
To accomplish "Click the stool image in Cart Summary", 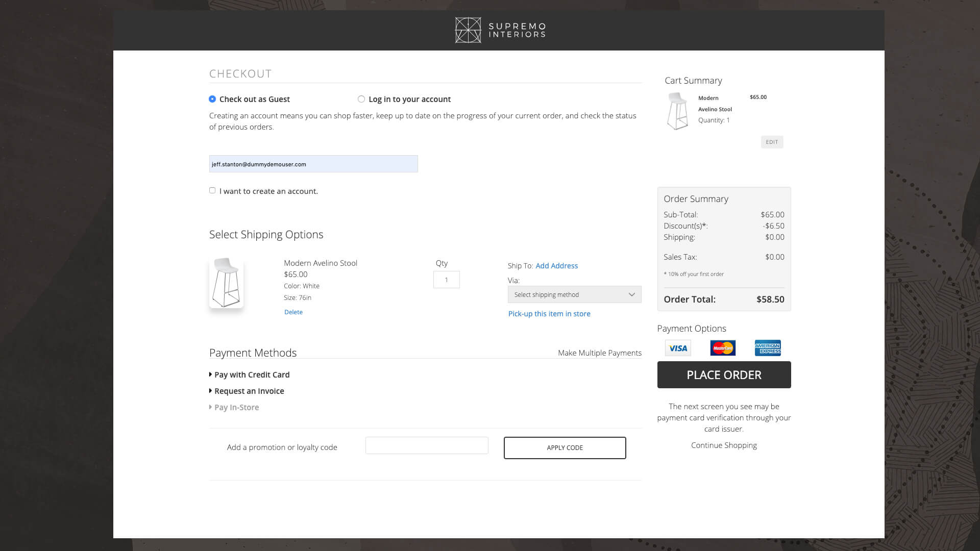I will point(678,110).
